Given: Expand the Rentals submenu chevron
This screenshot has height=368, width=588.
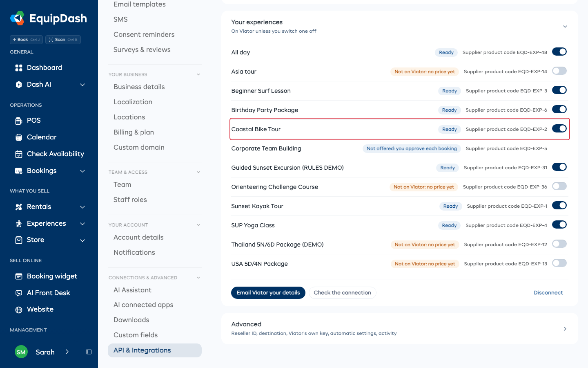Looking at the screenshot, I should coord(82,207).
